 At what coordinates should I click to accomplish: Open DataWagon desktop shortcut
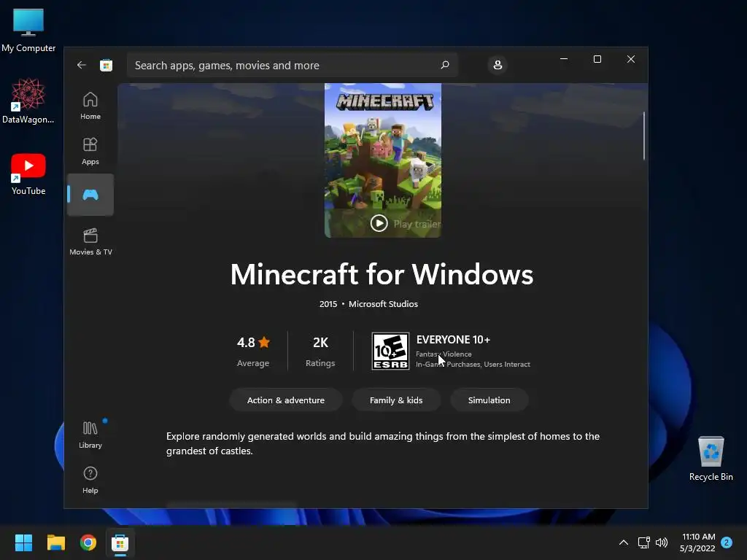[x=28, y=101]
